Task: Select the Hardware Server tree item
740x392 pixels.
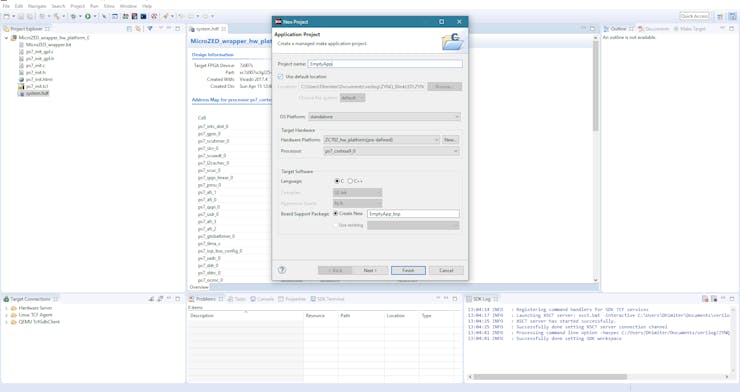Action: pyautogui.click(x=35, y=308)
